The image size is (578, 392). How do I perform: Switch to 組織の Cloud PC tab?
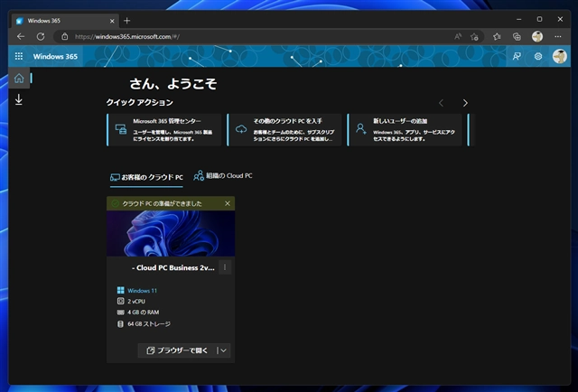tap(223, 175)
